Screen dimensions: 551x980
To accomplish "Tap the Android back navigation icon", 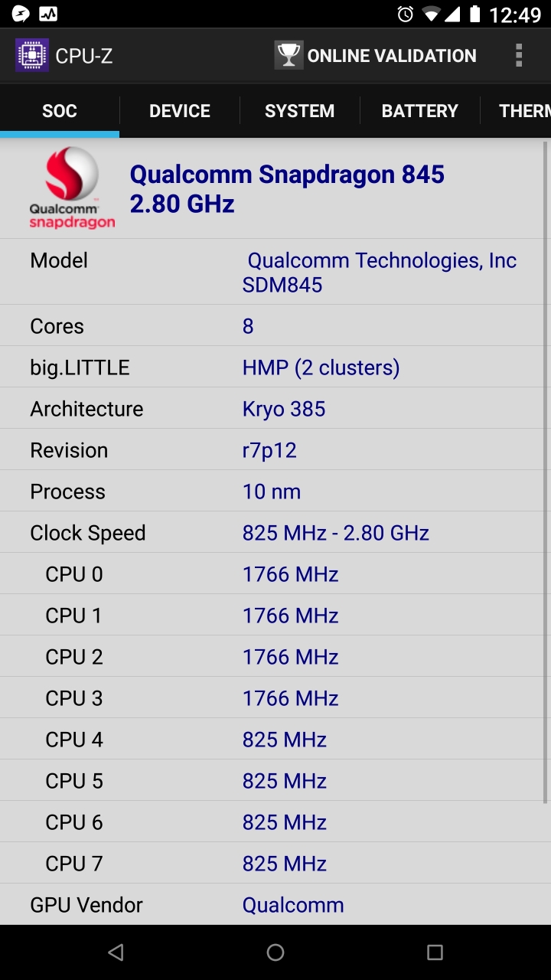I will click(116, 952).
